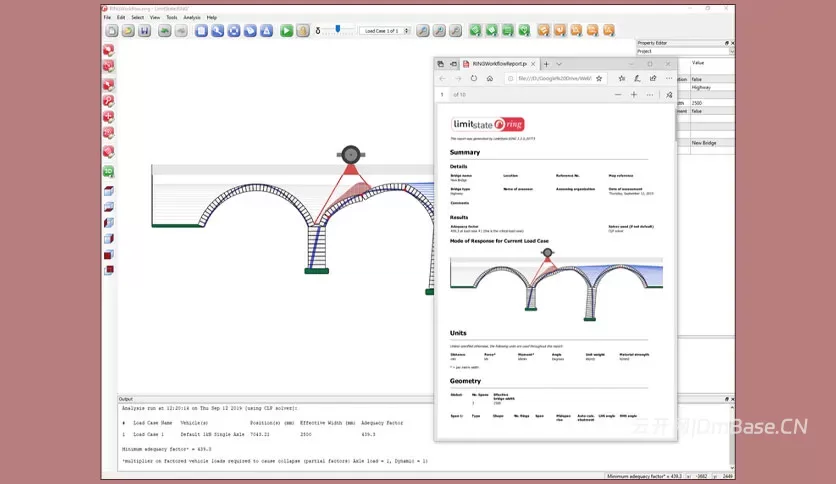Click the Undo arrow icon
Viewport: 836px width, 484px height.
click(x=165, y=31)
